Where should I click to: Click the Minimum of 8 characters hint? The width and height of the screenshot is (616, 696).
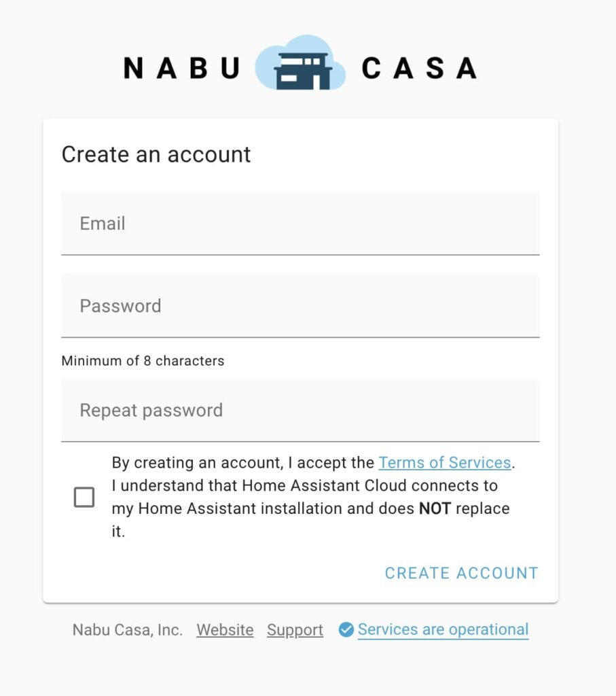[143, 361]
